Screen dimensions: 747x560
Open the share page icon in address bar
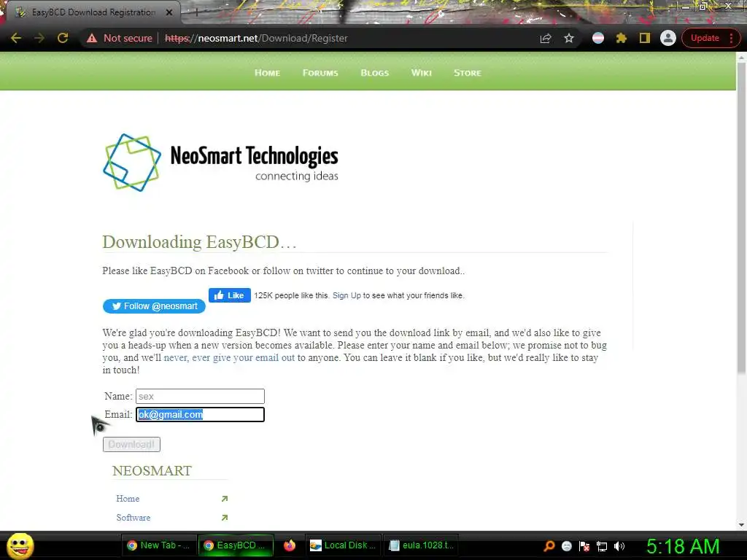tap(546, 38)
